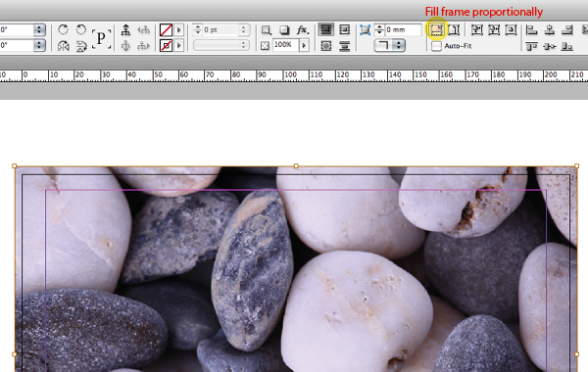Viewport: 588px width, 372px height.
Task: Click the opacity checkerboard icon
Action: coord(266,46)
